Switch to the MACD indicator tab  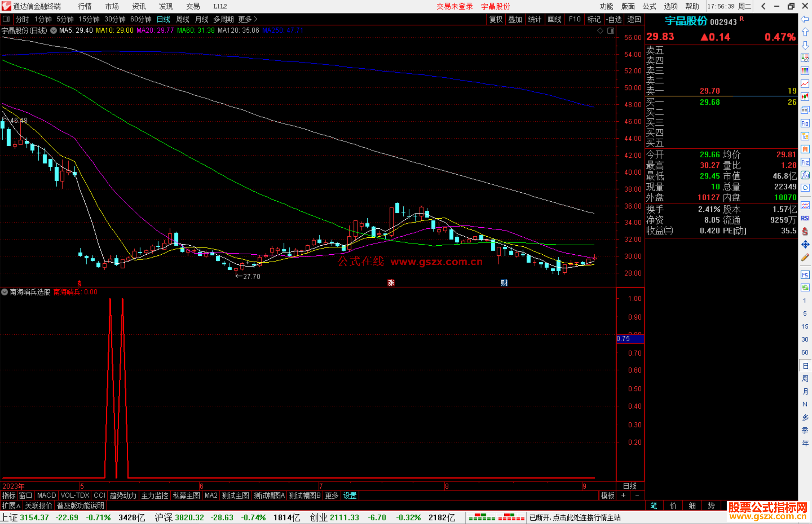[x=46, y=495]
